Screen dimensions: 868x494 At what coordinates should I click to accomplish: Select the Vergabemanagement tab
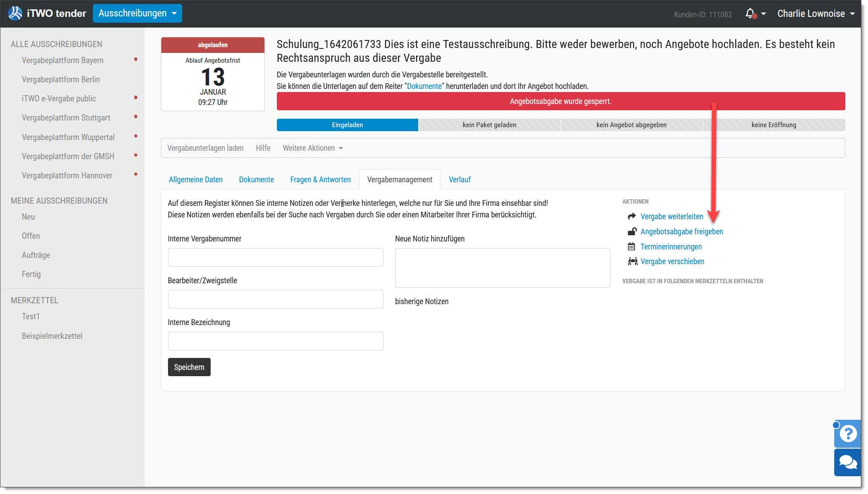[400, 180]
